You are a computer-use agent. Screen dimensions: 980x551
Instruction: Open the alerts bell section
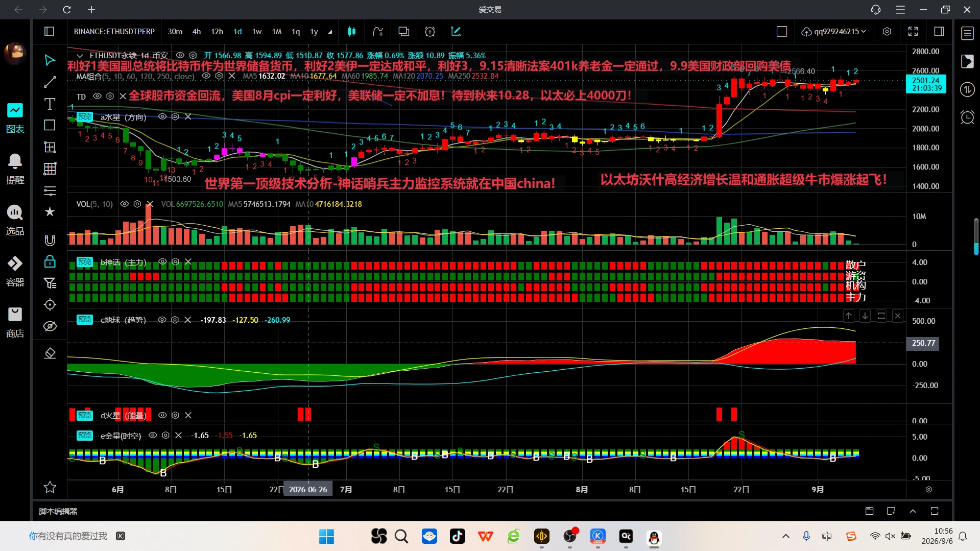pos(15,169)
